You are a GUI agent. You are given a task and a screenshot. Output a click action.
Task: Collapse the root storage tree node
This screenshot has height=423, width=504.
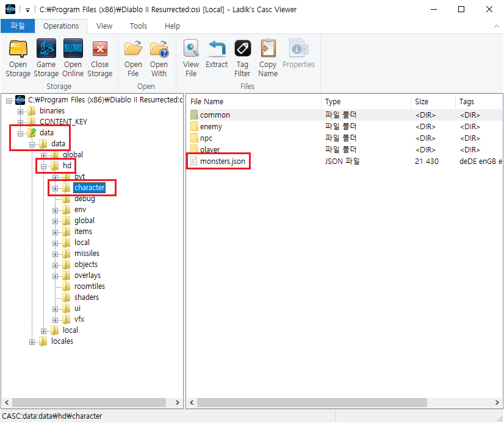9,101
